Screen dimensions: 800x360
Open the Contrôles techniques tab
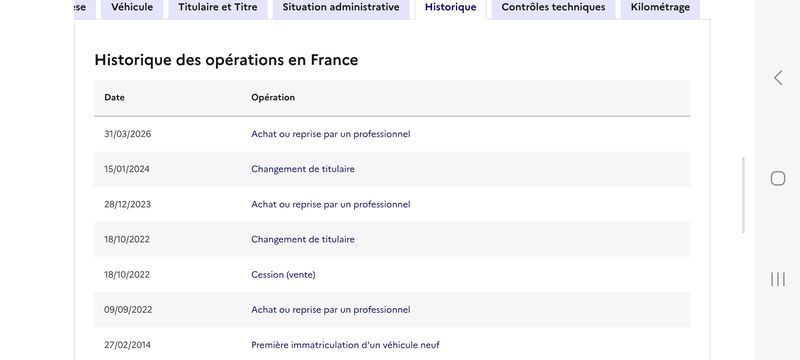554,8
